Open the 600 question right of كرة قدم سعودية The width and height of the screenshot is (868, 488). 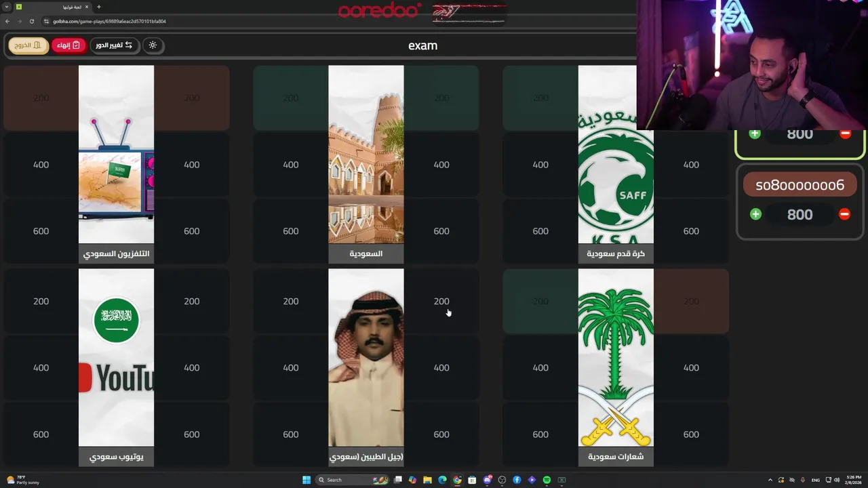[691, 231]
